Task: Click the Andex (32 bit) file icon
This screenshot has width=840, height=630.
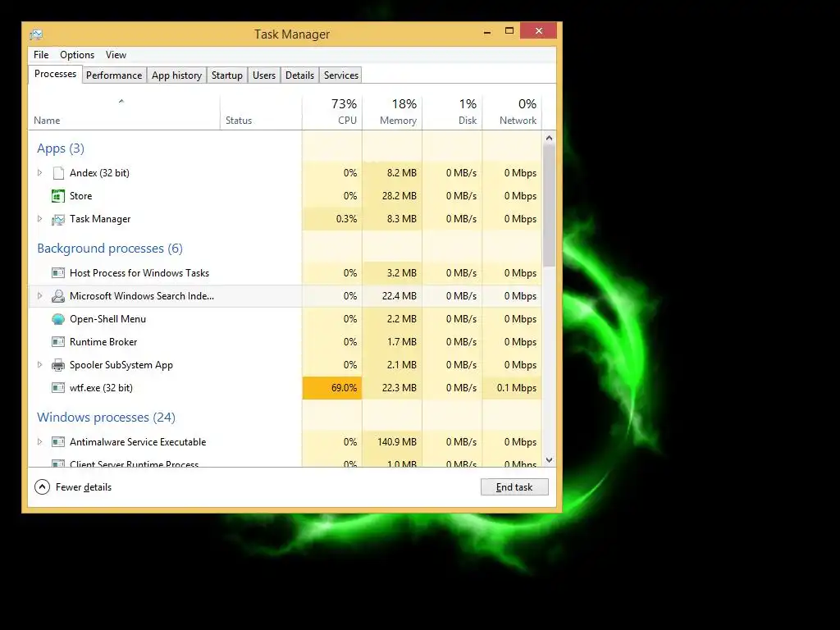Action: pyautogui.click(x=58, y=173)
